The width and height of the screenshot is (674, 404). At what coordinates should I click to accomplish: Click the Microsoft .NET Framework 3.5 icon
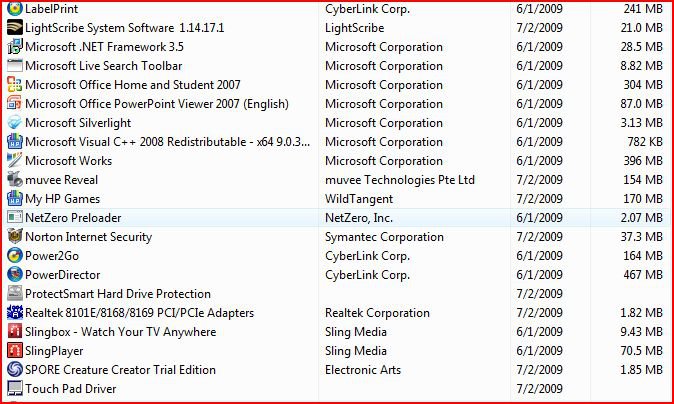(x=15, y=46)
